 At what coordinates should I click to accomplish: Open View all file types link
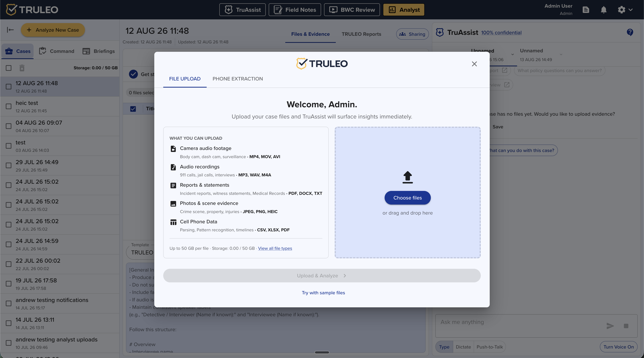point(275,248)
